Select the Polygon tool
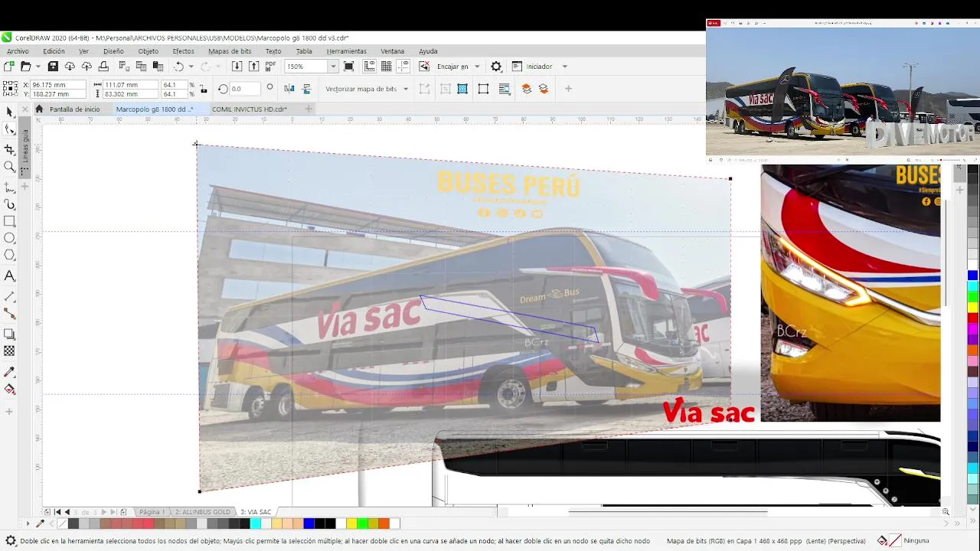 pyautogui.click(x=9, y=255)
